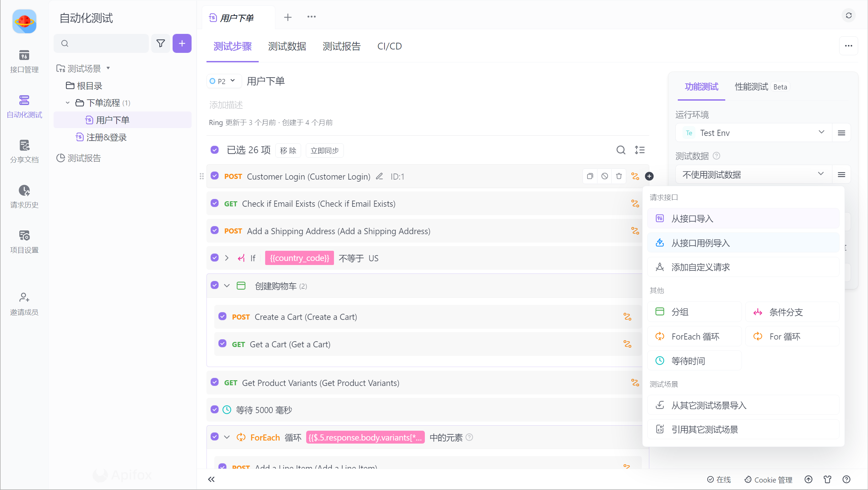
Task: Delete the Customer Login step with trash icon
Action: click(x=619, y=176)
